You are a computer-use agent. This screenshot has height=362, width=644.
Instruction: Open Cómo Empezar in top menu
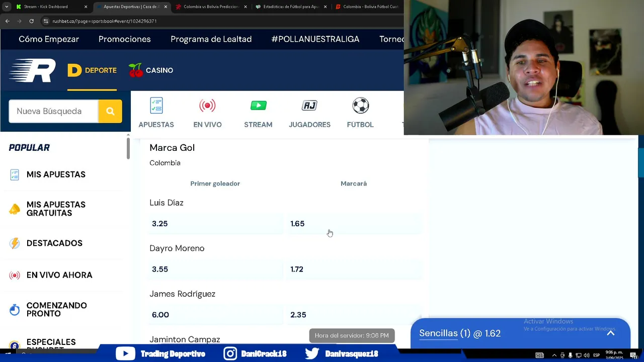click(x=49, y=39)
